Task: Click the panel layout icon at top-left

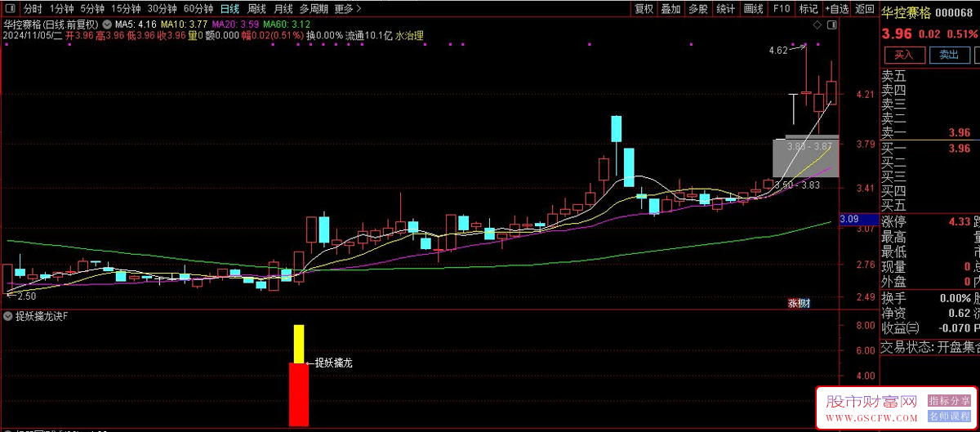Action: 8,9
